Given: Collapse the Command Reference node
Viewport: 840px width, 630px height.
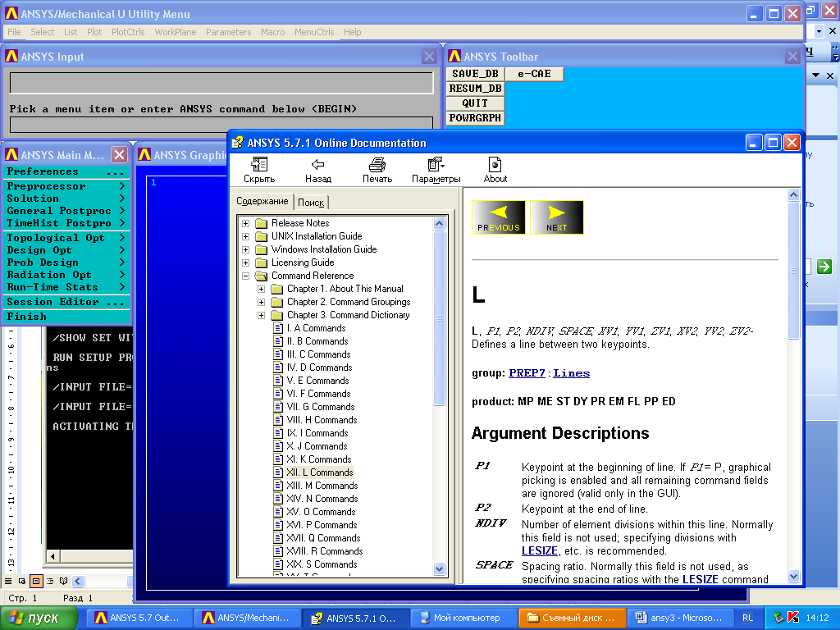Looking at the screenshot, I should 245,276.
